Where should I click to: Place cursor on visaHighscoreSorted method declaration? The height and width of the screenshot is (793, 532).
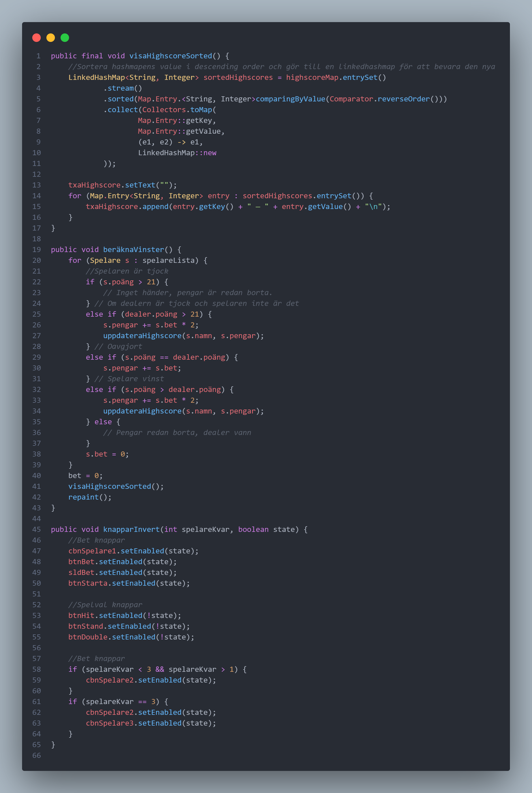tap(170, 56)
